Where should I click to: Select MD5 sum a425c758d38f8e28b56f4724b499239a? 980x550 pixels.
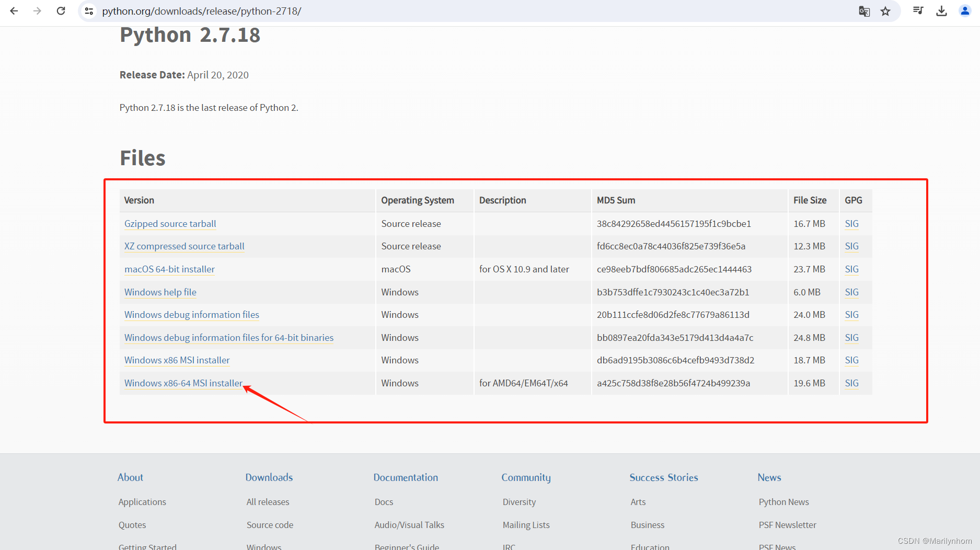pyautogui.click(x=673, y=383)
